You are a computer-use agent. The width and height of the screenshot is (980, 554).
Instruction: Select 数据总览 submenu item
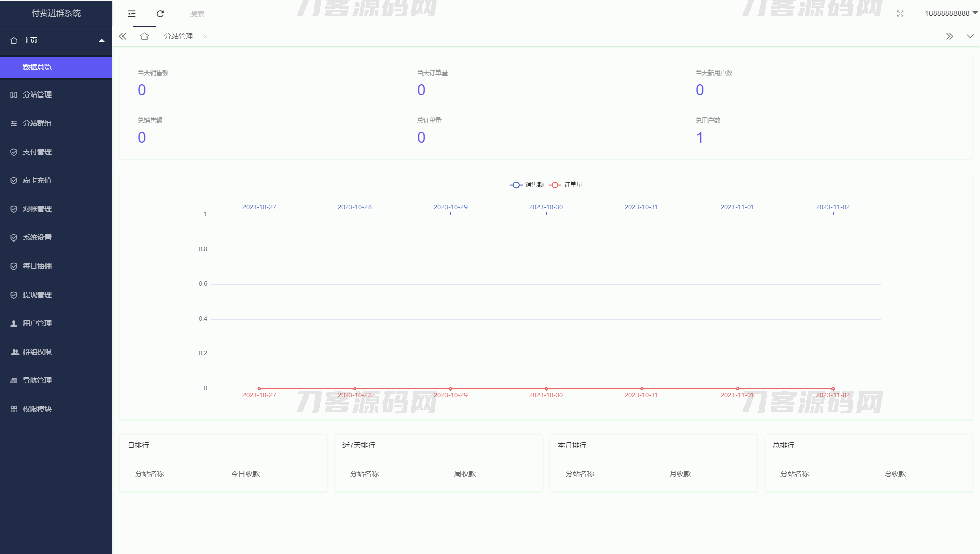tap(37, 67)
